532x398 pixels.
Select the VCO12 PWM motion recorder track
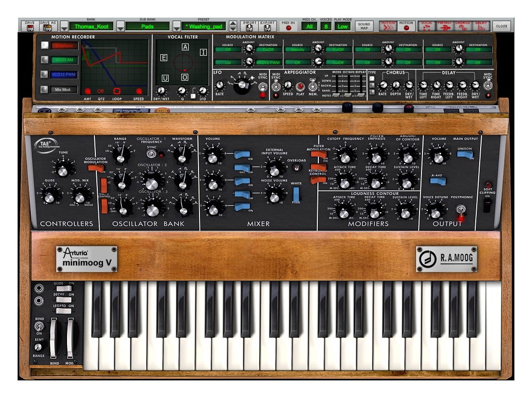tap(64, 75)
